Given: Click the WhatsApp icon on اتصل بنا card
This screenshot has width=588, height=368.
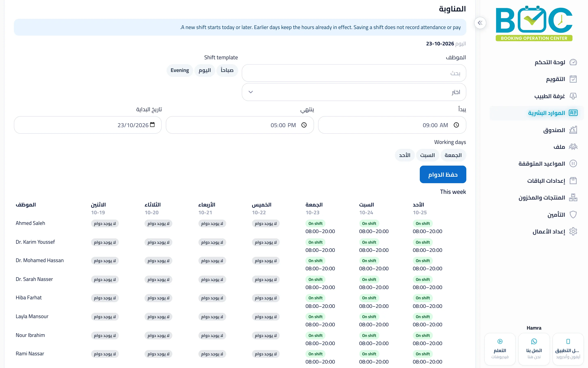Looking at the screenshot, I should (534, 341).
